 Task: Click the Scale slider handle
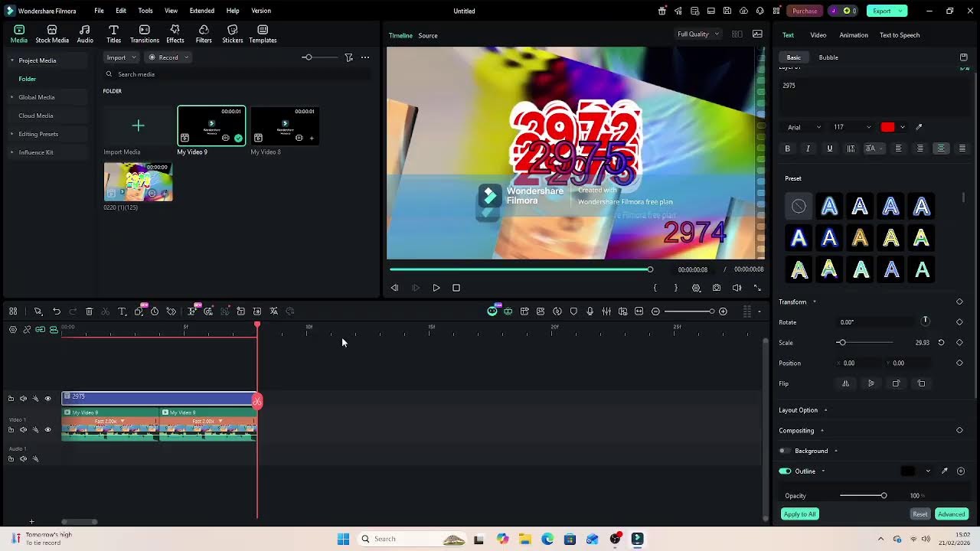[x=841, y=343]
